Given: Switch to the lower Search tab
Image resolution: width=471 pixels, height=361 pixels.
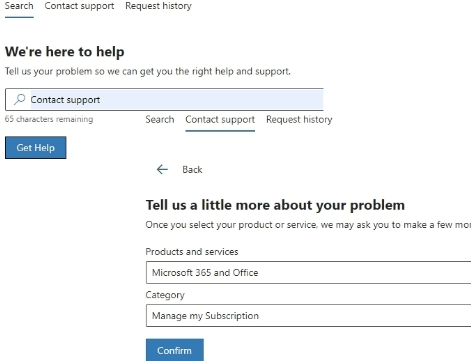Looking at the screenshot, I should click(x=160, y=119).
